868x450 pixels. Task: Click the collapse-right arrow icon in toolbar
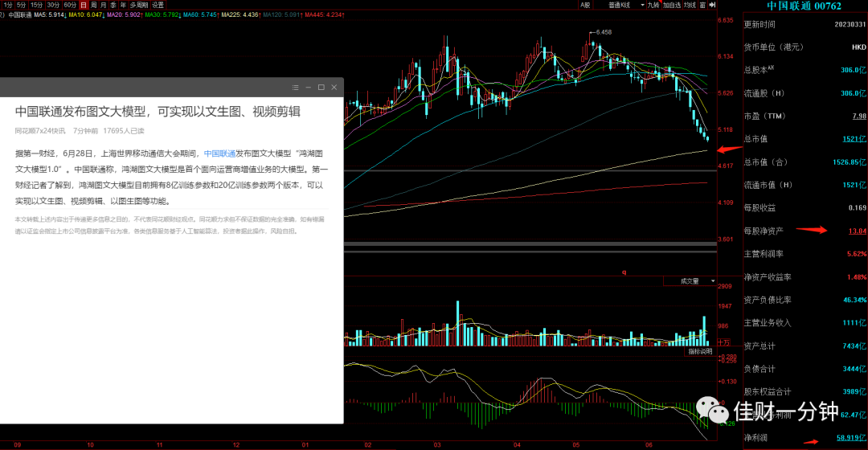tap(712, 5)
